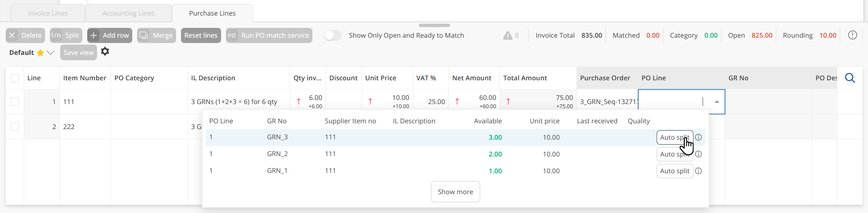Click the PO Line input field in line 1
Image resolution: width=868 pixels, height=213 pixels.
click(x=671, y=102)
